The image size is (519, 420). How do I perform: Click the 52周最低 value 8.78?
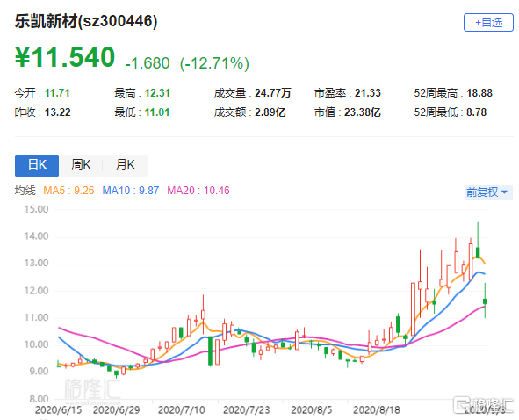477,112
